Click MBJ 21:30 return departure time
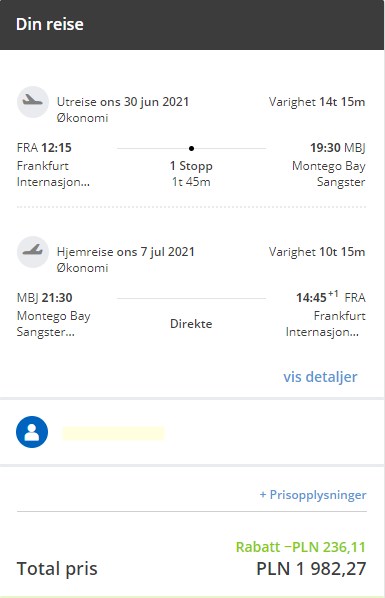Image resolution: width=385 pixels, height=598 pixels. click(x=45, y=297)
